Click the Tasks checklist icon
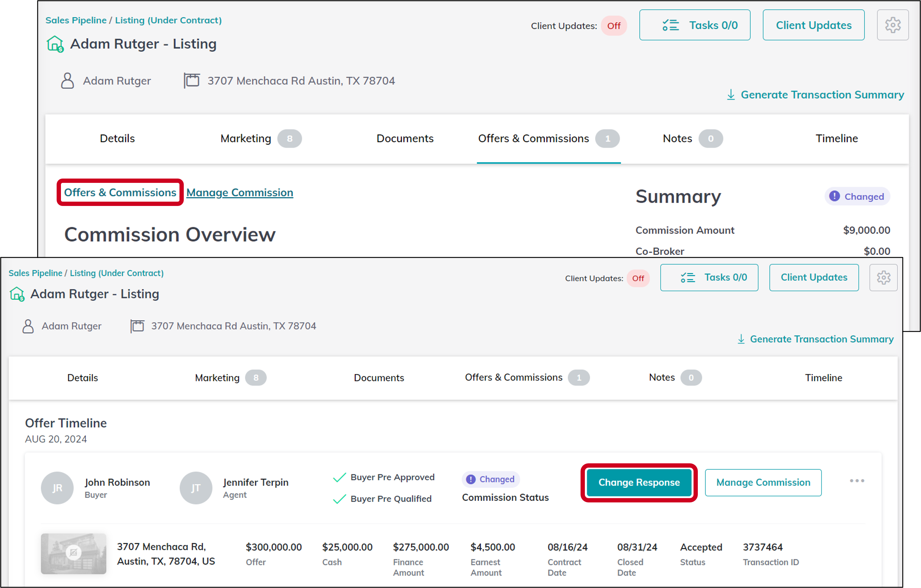Image resolution: width=921 pixels, height=588 pixels. (671, 25)
